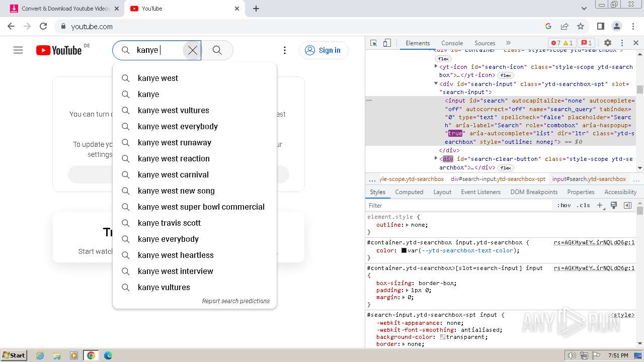Open the Layout pane tab
The height and width of the screenshot is (362, 644).
click(x=442, y=192)
